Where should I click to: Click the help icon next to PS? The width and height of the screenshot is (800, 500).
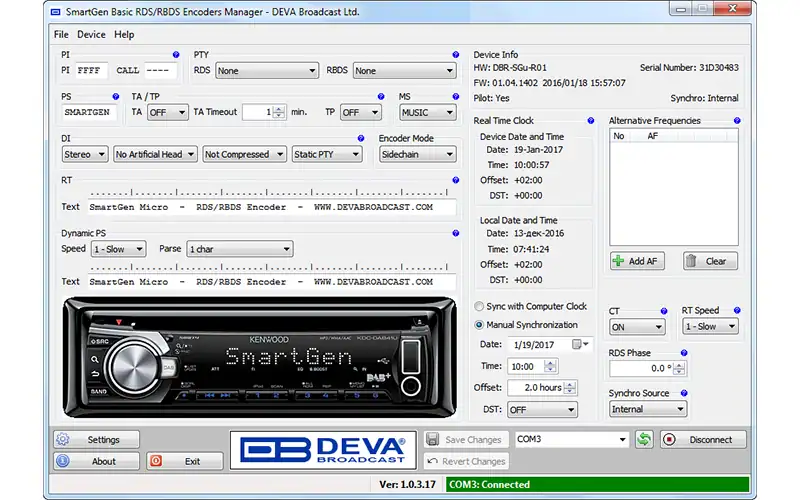[116, 96]
